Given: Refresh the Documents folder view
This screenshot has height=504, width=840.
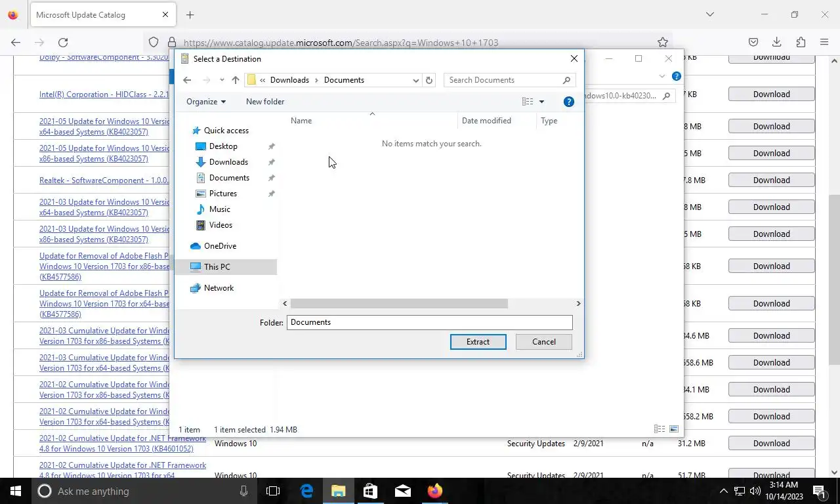Looking at the screenshot, I should click(x=429, y=80).
